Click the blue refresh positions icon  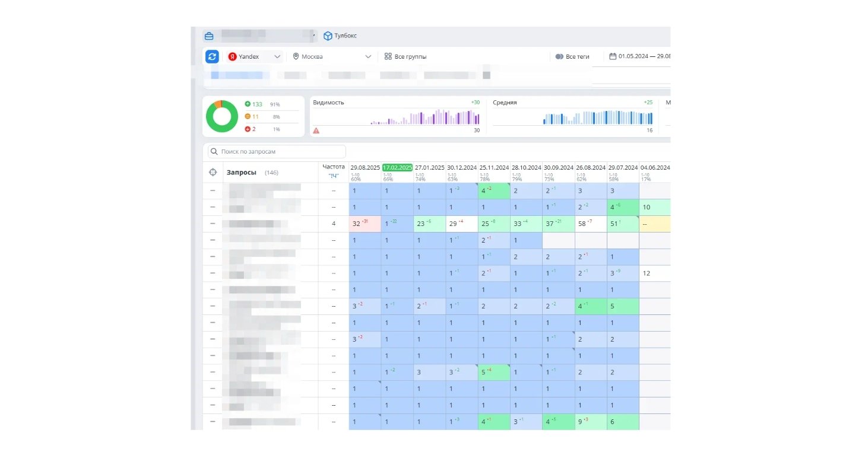(x=212, y=56)
